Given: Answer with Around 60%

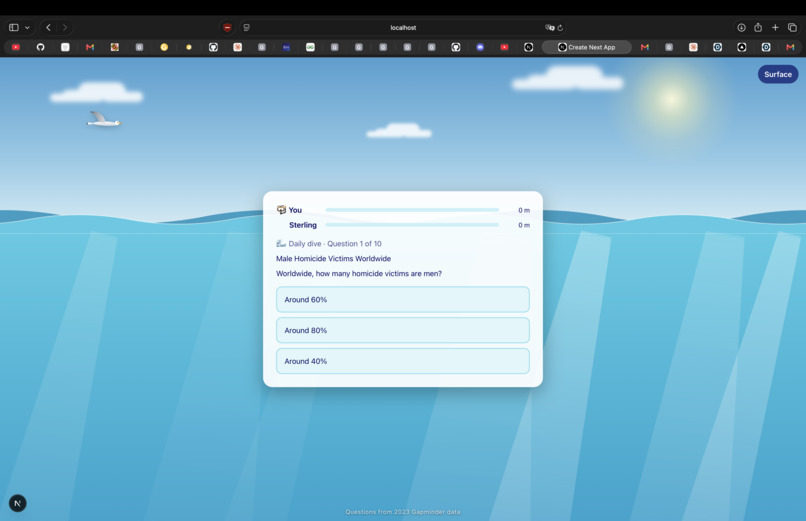Looking at the screenshot, I should coord(402,300).
